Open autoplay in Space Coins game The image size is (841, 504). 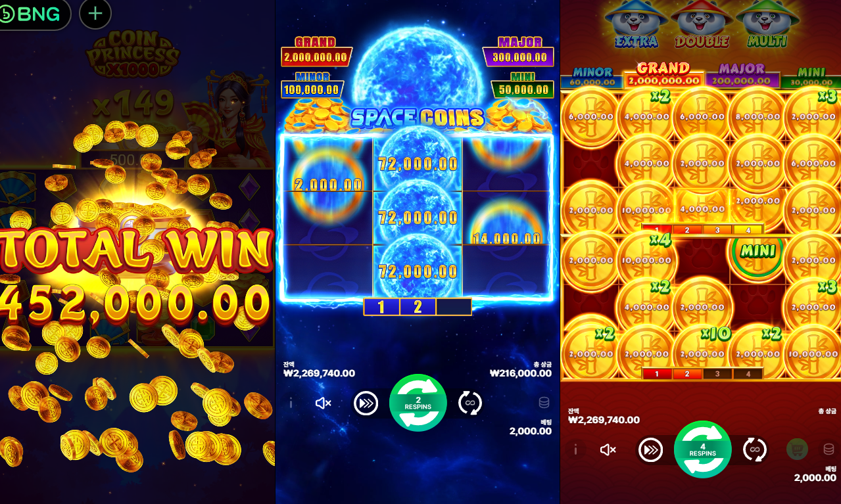tap(469, 403)
